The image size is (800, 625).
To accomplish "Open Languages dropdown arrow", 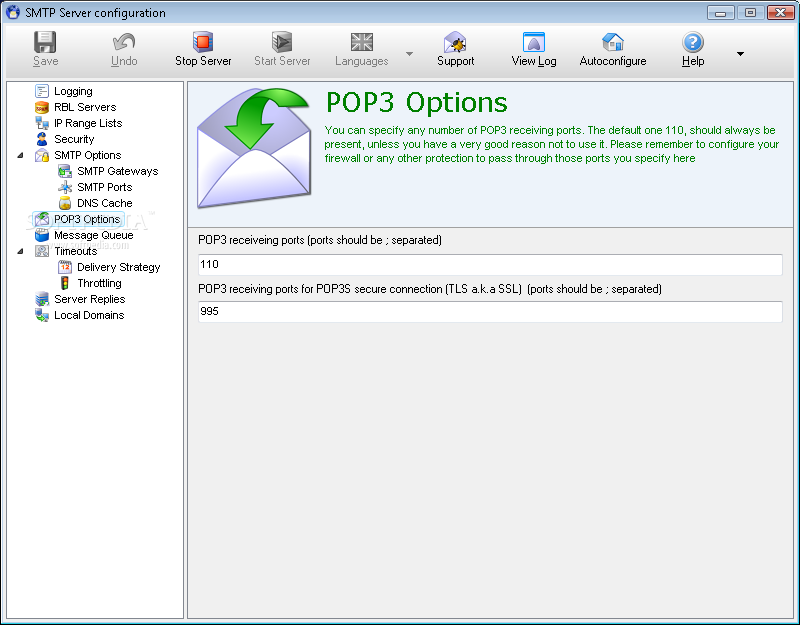I will [409, 54].
